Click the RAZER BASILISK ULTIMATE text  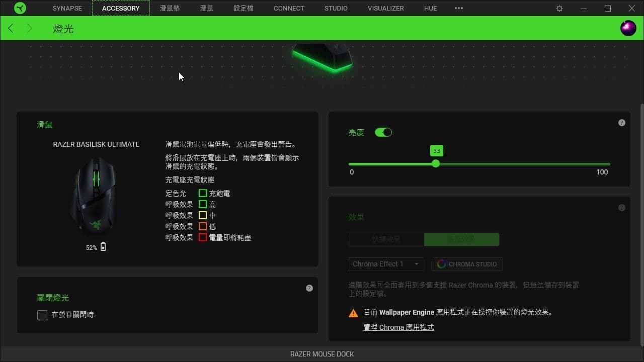pos(96,144)
